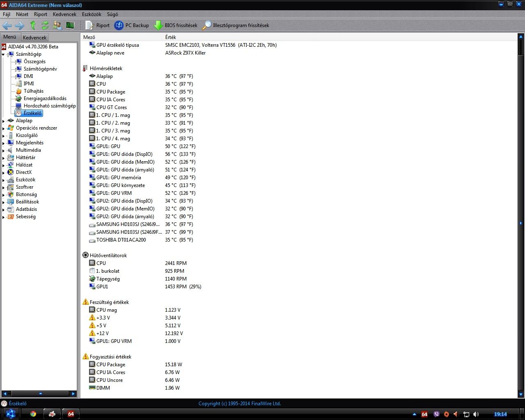Viewport: 525px width, 420px height.
Task: Open the Nézet menu
Action: pyautogui.click(x=22, y=14)
